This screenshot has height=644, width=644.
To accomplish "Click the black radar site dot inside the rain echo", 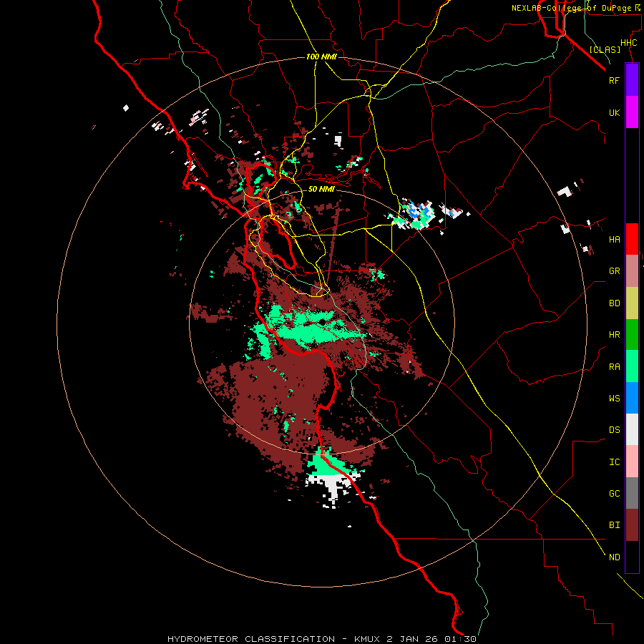I will [323, 322].
